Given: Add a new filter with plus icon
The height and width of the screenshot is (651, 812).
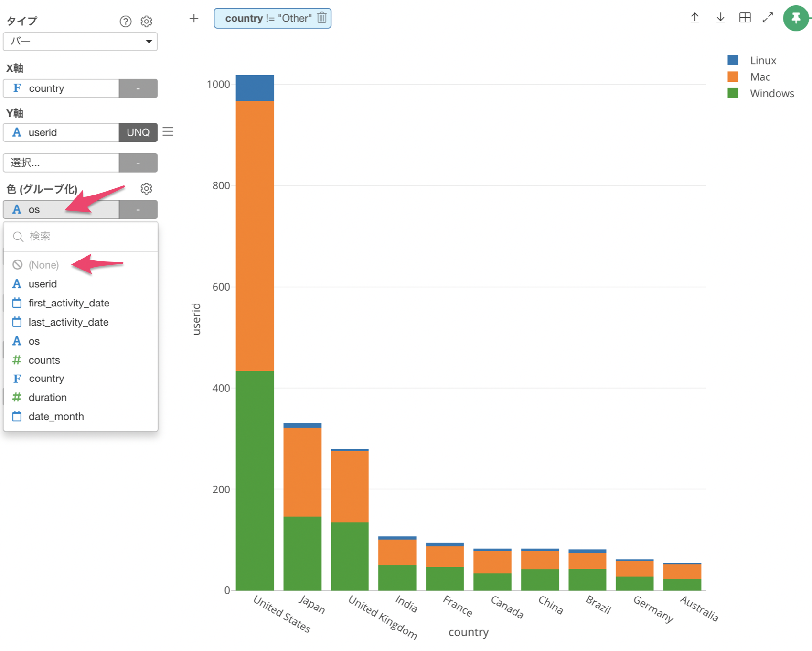Looking at the screenshot, I should 194,19.
